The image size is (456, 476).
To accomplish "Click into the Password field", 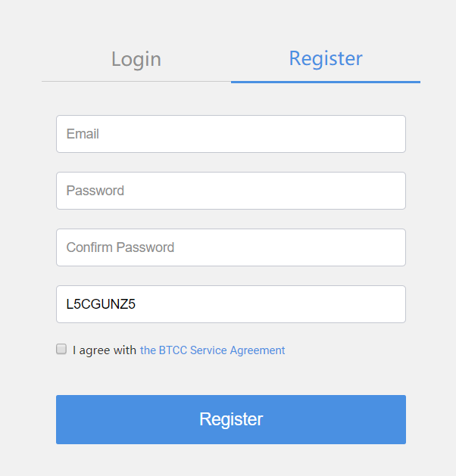I will click(231, 191).
